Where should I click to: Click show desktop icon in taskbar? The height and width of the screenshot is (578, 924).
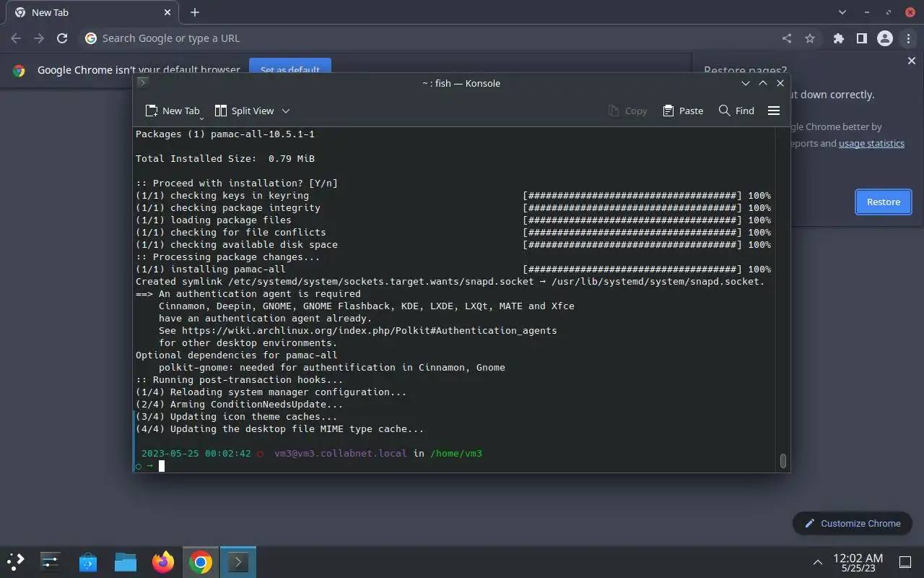pyautogui.click(x=905, y=561)
